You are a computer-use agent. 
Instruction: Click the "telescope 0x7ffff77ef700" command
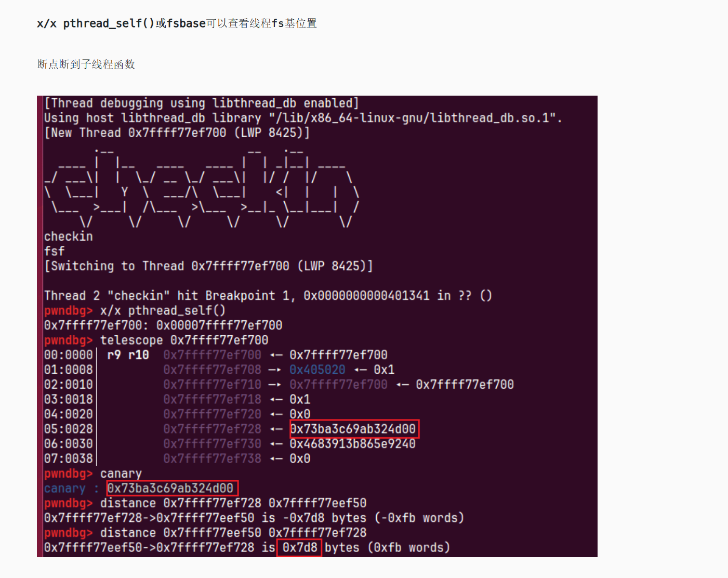click(x=184, y=340)
